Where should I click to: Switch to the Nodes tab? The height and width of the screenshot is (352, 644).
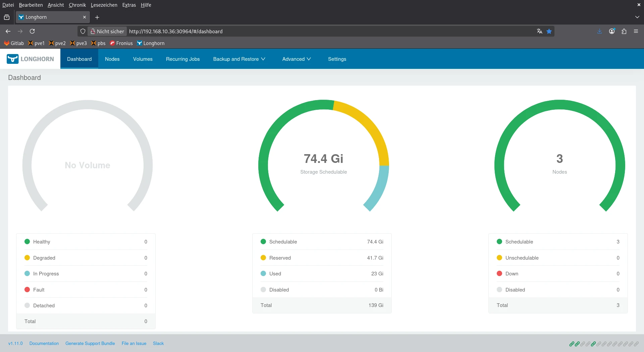coord(112,59)
